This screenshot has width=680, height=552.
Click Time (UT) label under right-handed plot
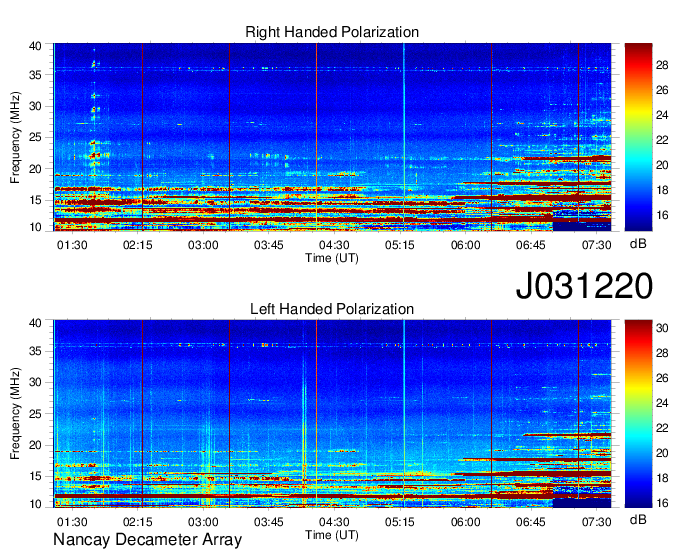(x=332, y=258)
